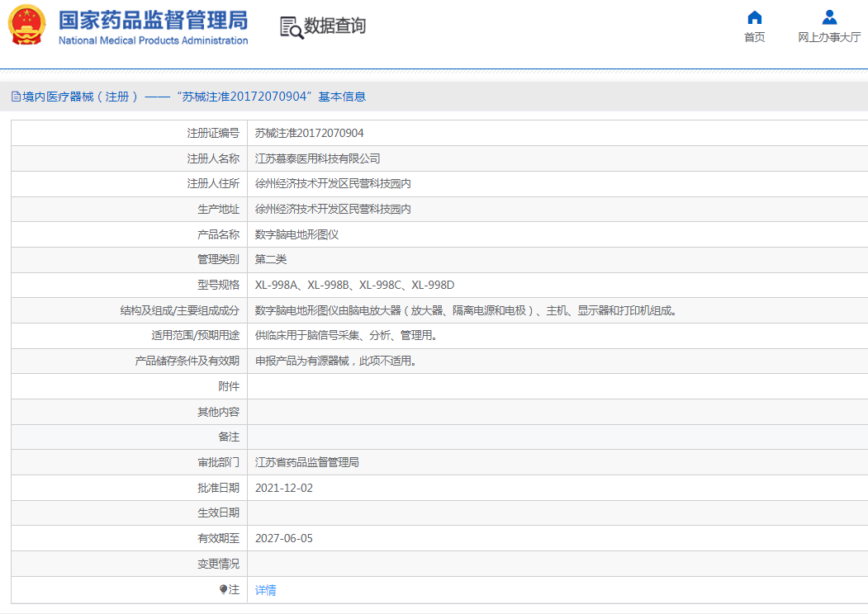Click the 型号规格 label

tap(219, 285)
